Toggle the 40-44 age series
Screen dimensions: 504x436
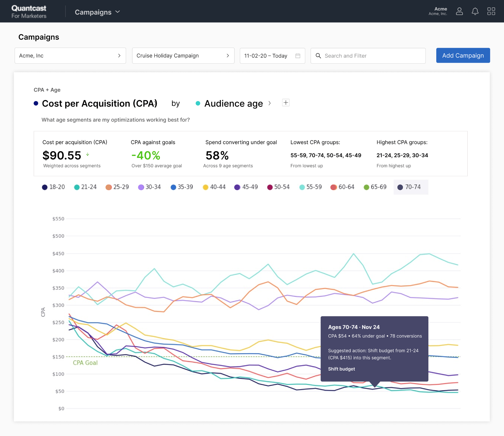pyautogui.click(x=214, y=187)
